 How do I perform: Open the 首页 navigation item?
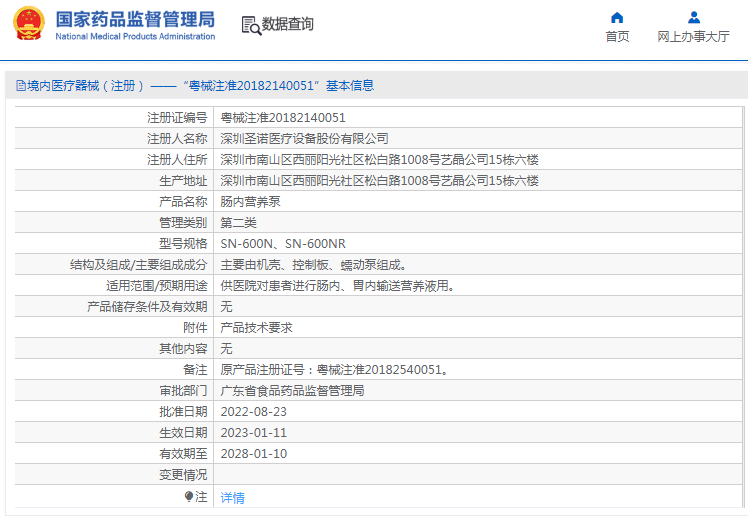[617, 37]
